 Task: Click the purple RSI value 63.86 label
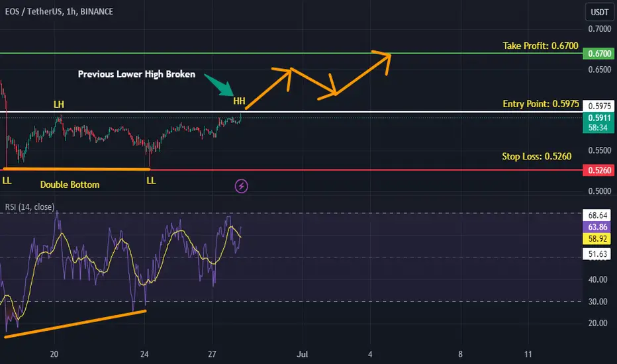597,226
